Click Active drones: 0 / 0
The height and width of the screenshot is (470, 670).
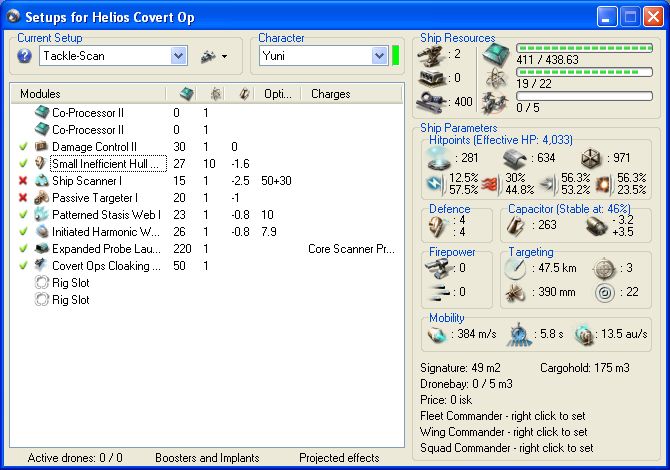(75, 458)
